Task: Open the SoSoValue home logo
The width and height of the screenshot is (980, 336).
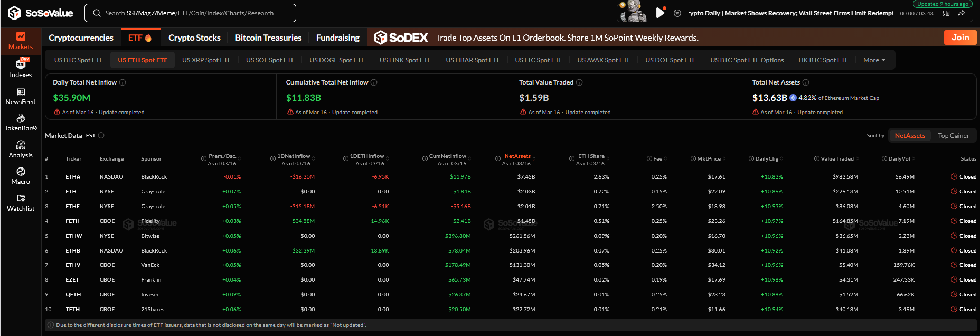Action: point(41,13)
